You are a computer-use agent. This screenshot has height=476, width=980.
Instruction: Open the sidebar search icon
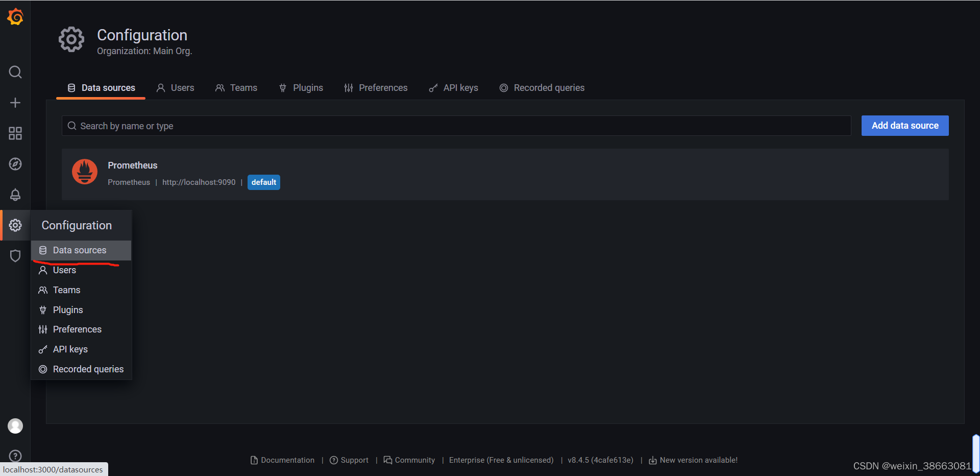[15, 72]
